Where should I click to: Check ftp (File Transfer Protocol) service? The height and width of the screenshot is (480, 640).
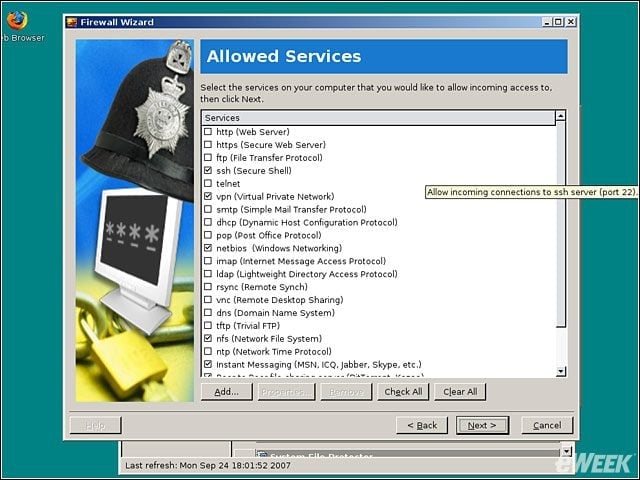[208, 158]
